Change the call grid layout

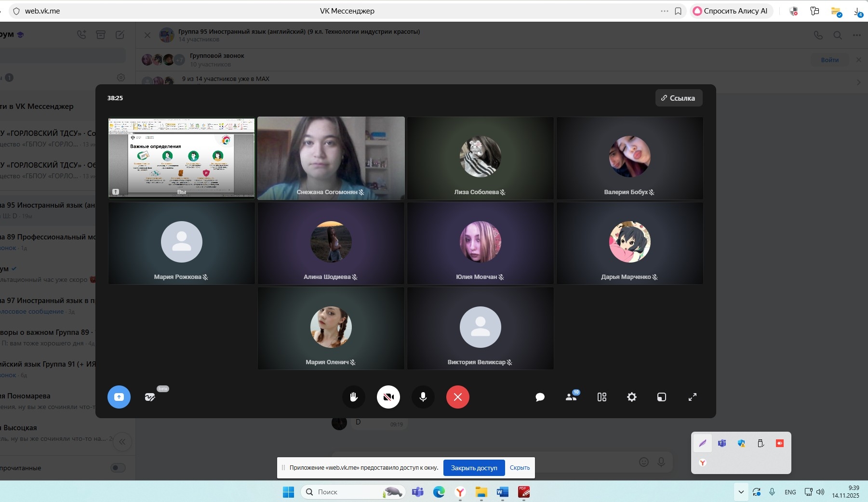pyautogui.click(x=601, y=397)
